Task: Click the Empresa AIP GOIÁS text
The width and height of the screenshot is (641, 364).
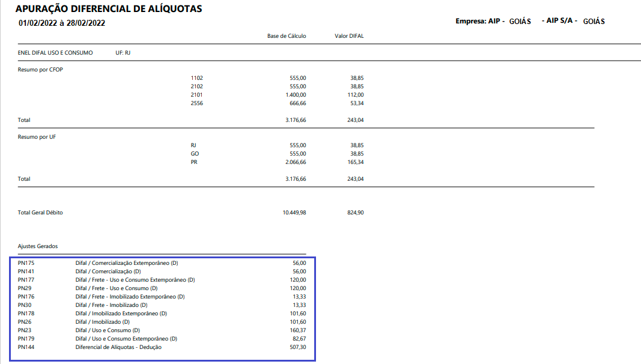Action: 493,21
